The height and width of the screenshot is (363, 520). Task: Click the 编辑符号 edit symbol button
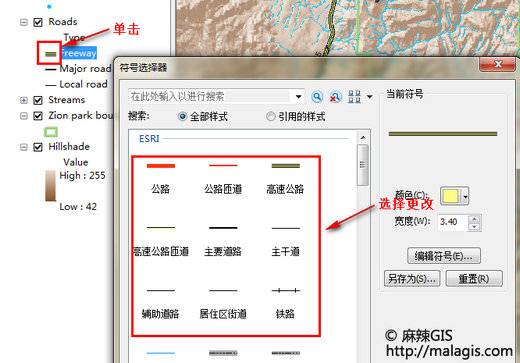[x=444, y=256]
